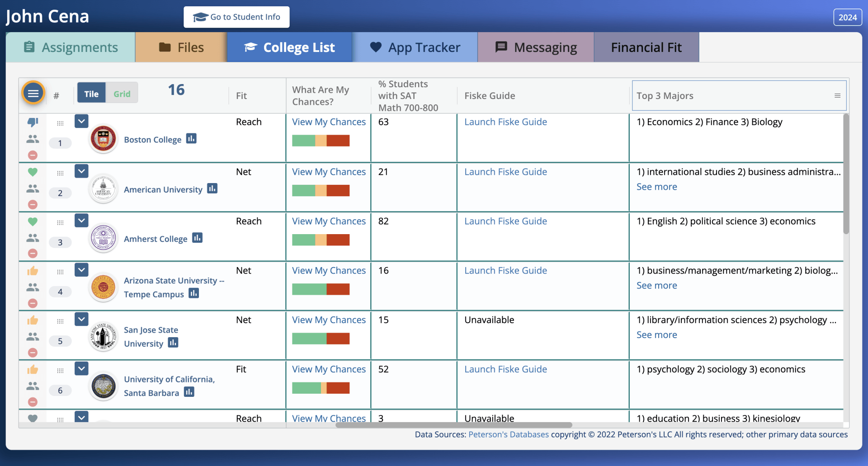Open the Files tab

tap(181, 47)
